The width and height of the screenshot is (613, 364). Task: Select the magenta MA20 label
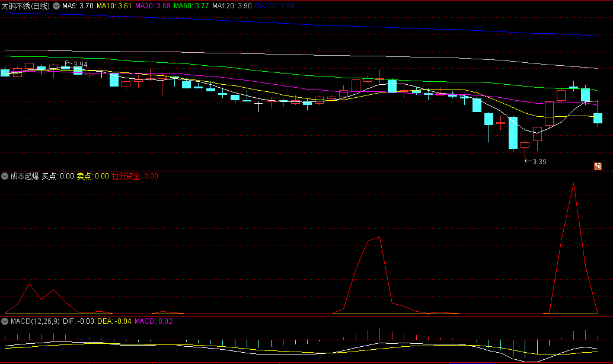(x=153, y=6)
